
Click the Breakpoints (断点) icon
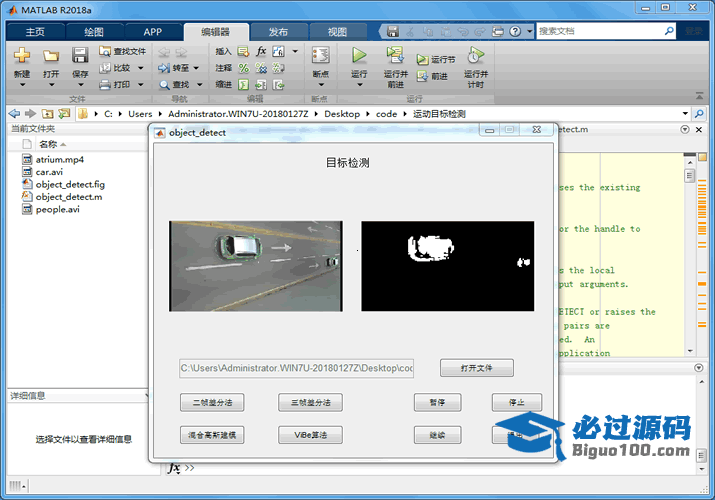[x=321, y=56]
